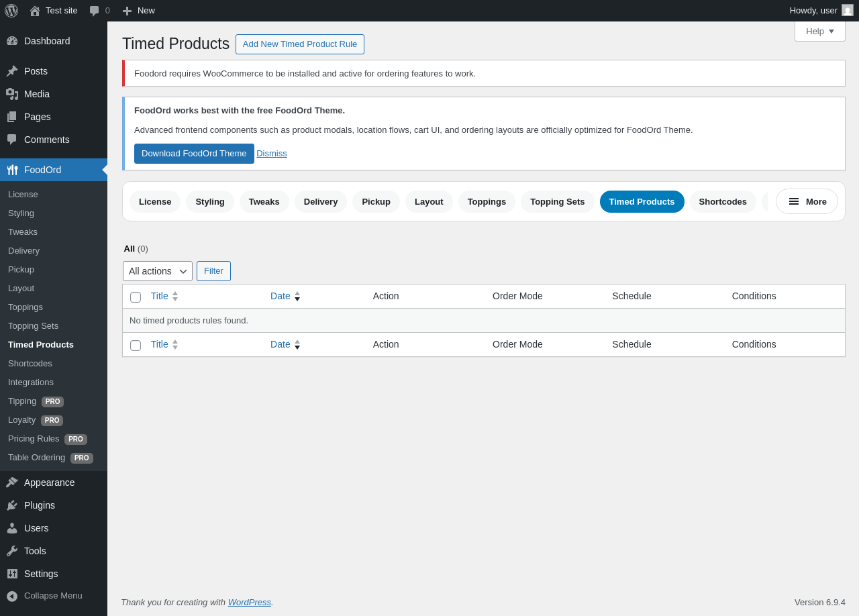Click Download FoodOrd Theme button
Viewport: 859px width, 616px height.
tap(194, 154)
